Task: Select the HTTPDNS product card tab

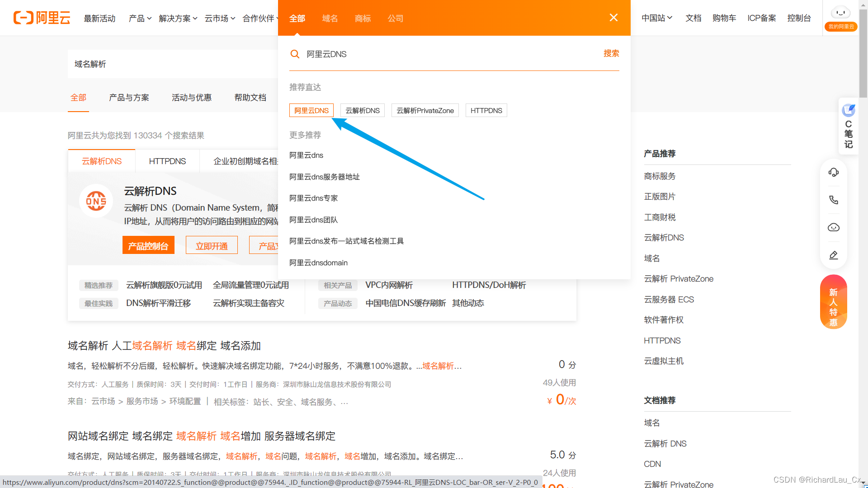Action: pos(167,161)
